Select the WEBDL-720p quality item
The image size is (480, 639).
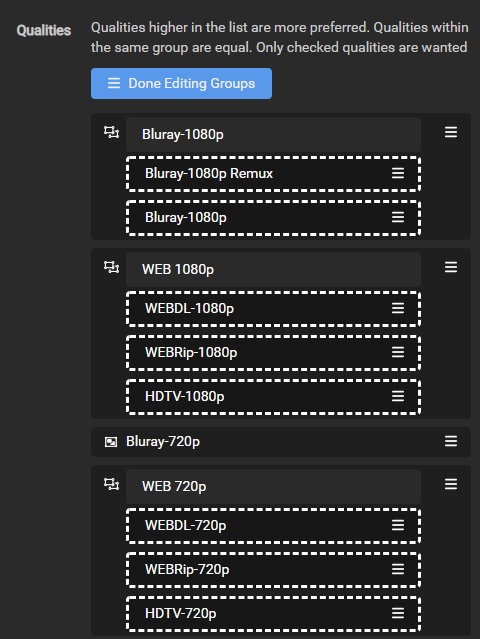click(273, 526)
